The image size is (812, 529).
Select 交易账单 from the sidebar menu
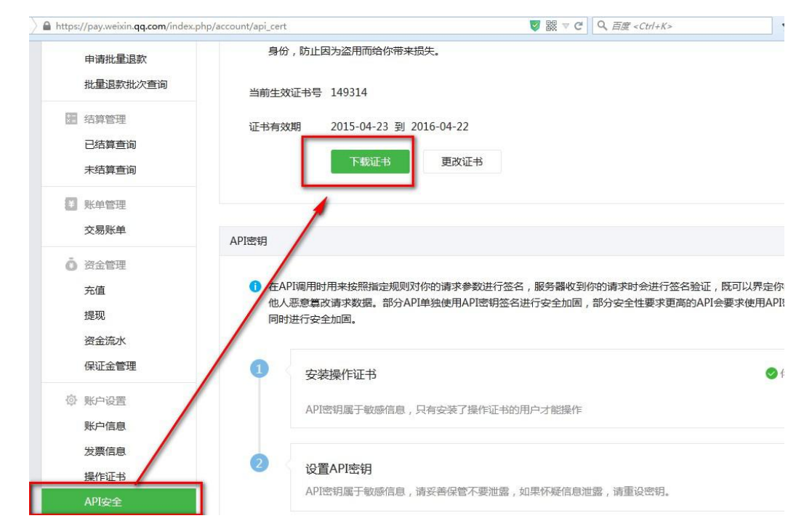(x=105, y=230)
